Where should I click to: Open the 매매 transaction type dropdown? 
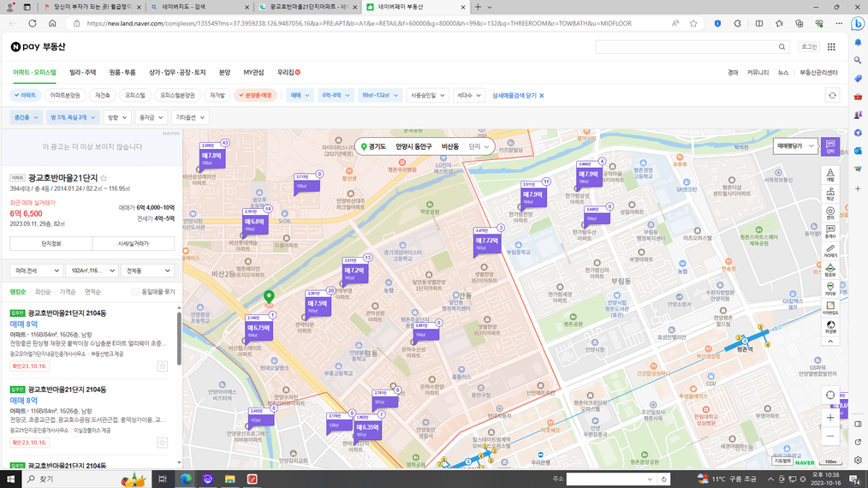300,95
